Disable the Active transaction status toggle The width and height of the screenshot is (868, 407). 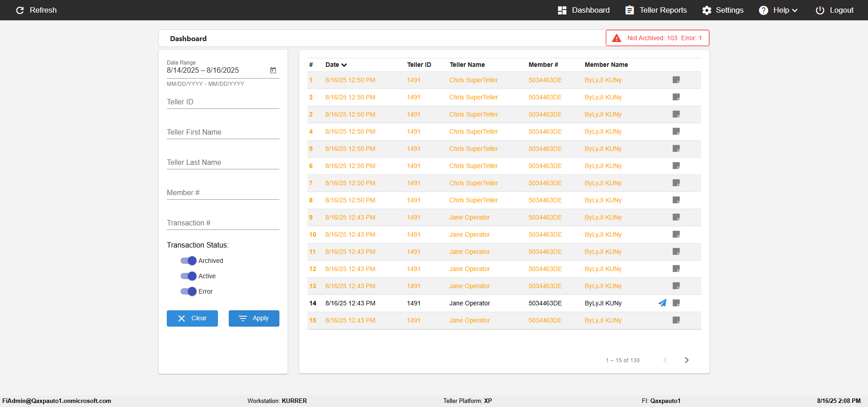tap(189, 276)
